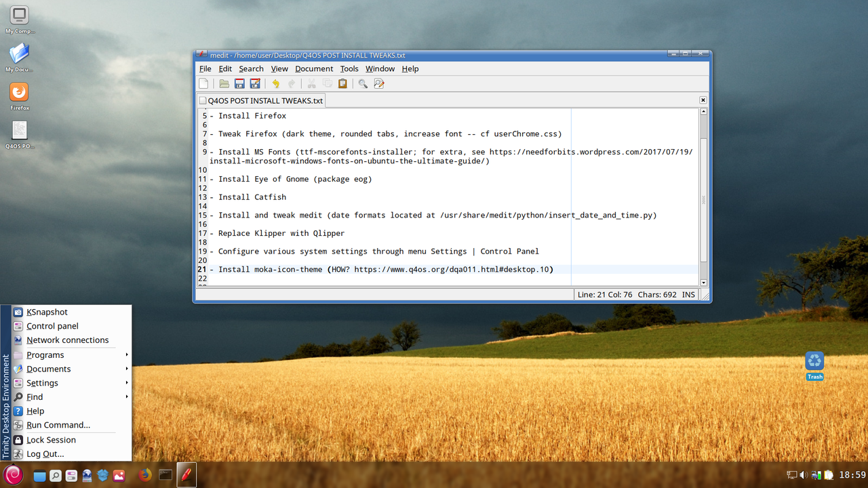Launch KSnapshot from start menu
Screen dimensions: 868x488
click(72, 312)
